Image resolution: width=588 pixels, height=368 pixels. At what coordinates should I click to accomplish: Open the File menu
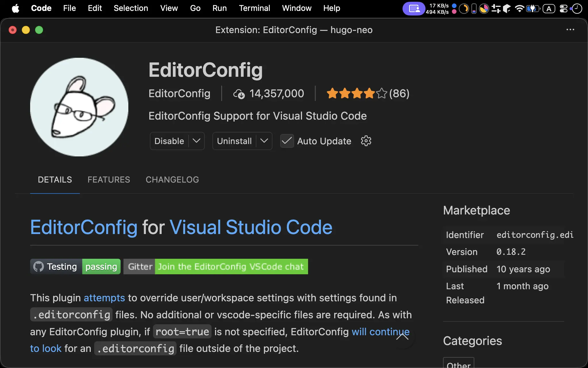click(69, 8)
